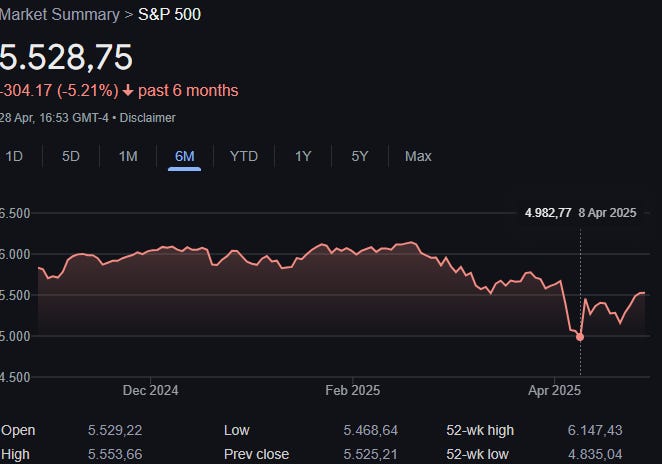
Task: Select the 1D time range tab
Action: click(x=14, y=156)
